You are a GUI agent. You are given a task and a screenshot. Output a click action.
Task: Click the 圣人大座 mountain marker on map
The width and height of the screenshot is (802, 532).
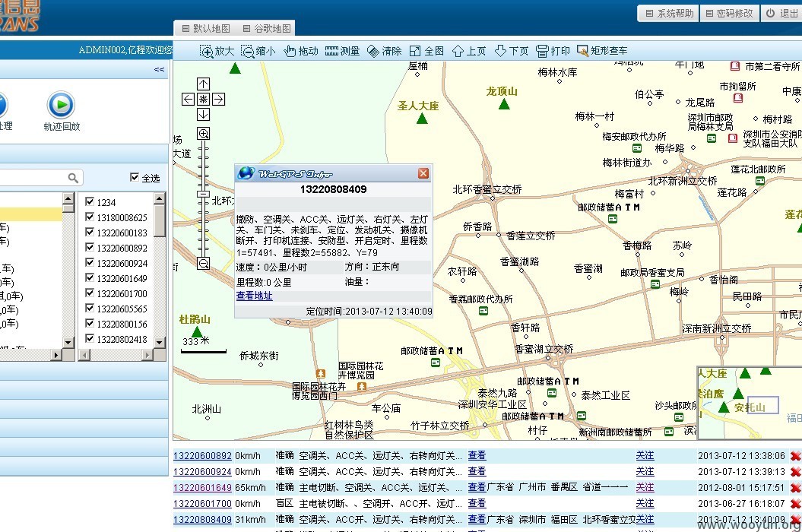point(422,118)
